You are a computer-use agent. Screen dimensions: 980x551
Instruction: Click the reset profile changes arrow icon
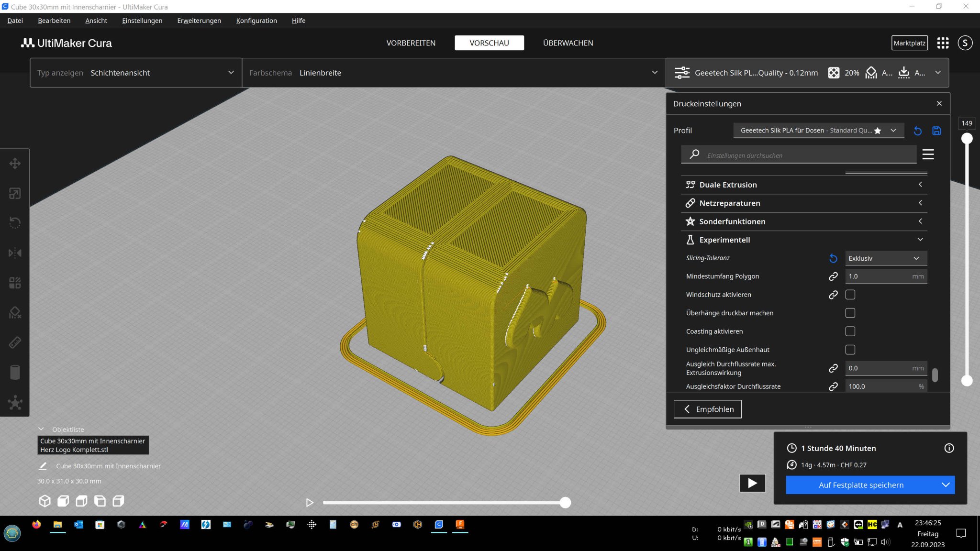pyautogui.click(x=917, y=131)
